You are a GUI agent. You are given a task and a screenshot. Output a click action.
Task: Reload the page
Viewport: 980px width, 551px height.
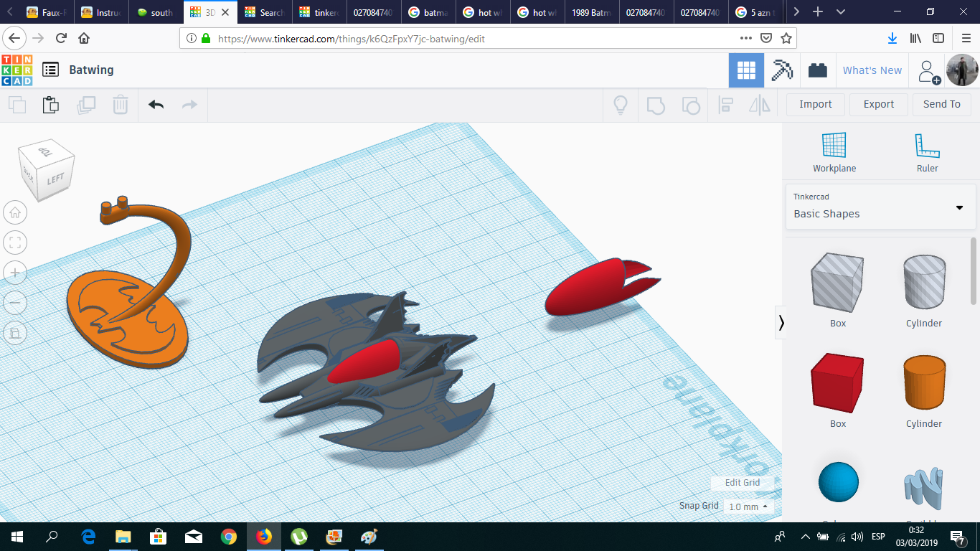[x=61, y=39]
